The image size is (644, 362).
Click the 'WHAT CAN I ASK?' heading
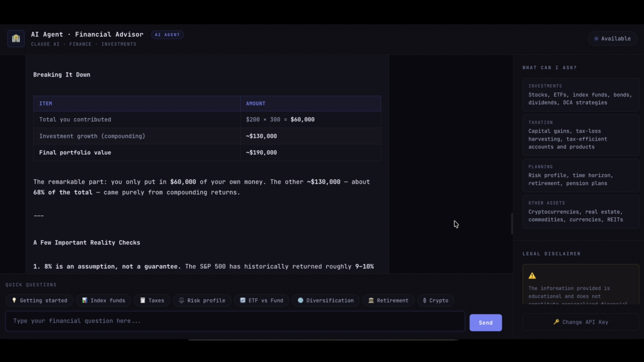click(550, 68)
